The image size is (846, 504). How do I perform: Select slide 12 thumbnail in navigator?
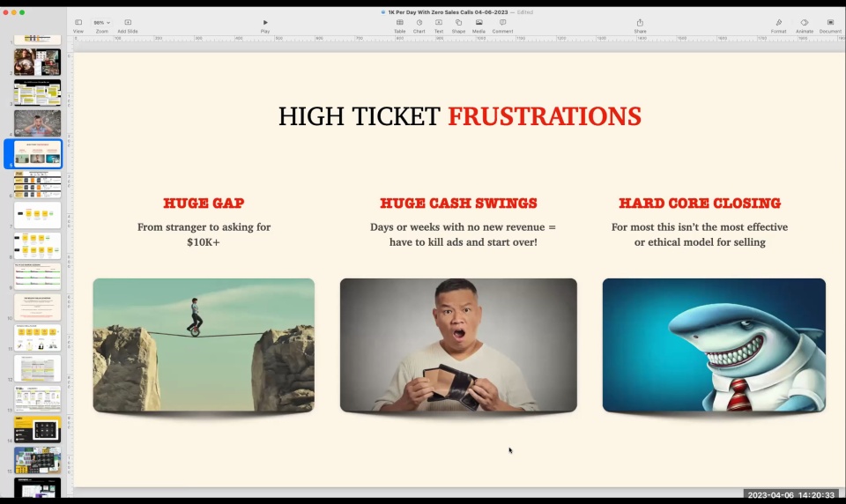(x=37, y=368)
